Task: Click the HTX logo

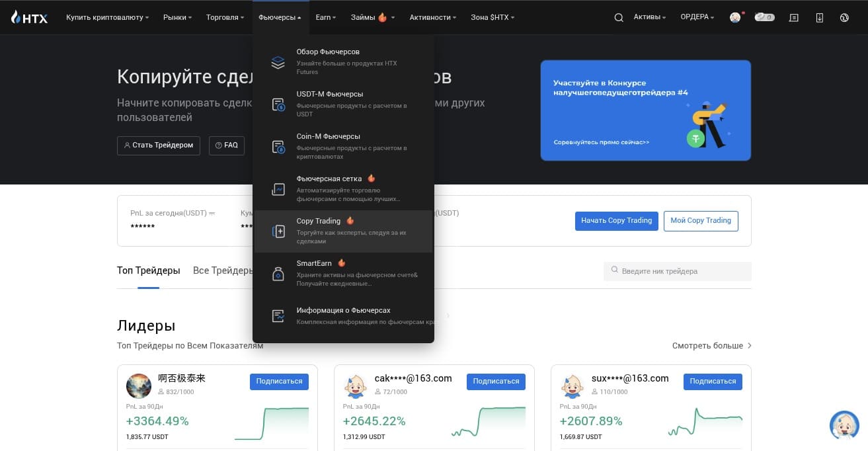Action: (29, 18)
